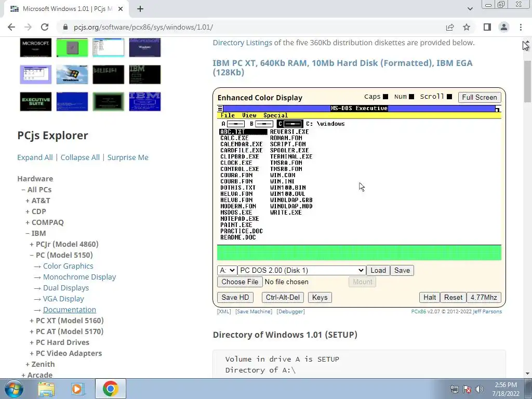Viewport: 532px width, 399px height.
Task: Open the [Save Machine] link
Action: pyautogui.click(x=254, y=312)
